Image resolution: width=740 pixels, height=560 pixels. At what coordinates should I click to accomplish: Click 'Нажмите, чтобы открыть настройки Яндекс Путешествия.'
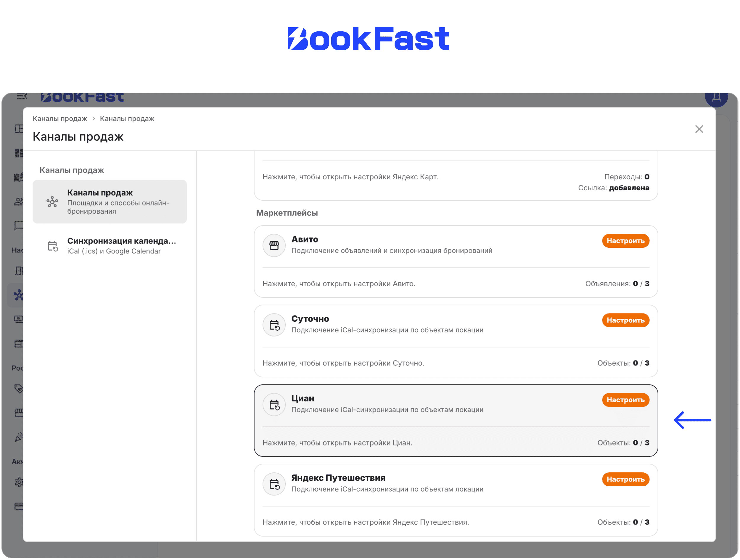366,522
